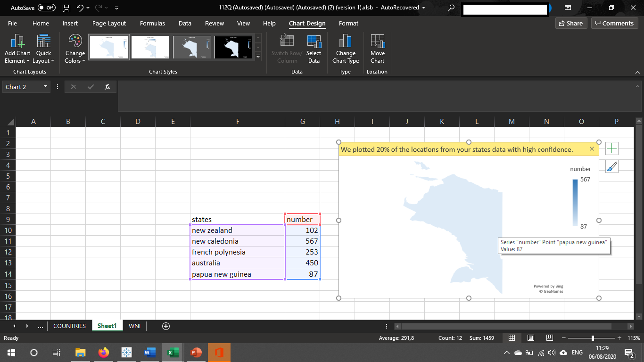Image resolution: width=644 pixels, height=362 pixels.
Task: Open Firefox from the taskbar
Action: pyautogui.click(x=103, y=352)
